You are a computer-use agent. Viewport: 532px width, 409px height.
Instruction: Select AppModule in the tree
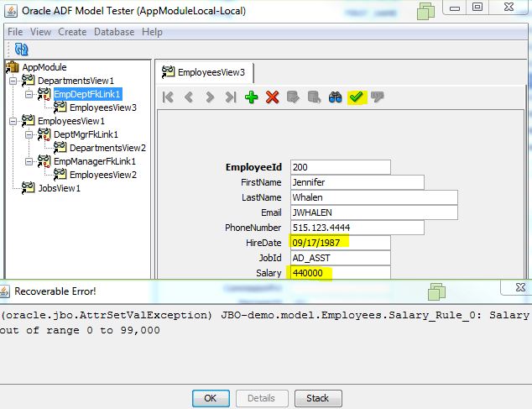click(44, 67)
